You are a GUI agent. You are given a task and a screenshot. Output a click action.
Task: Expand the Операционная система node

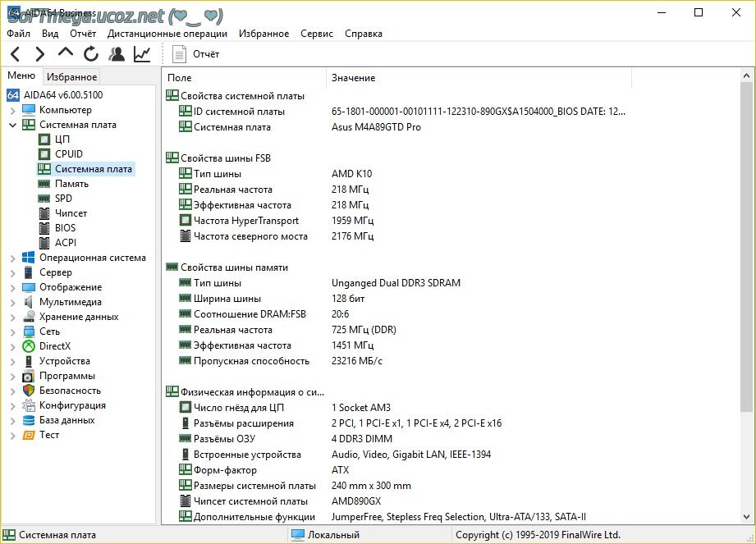pyautogui.click(x=12, y=258)
